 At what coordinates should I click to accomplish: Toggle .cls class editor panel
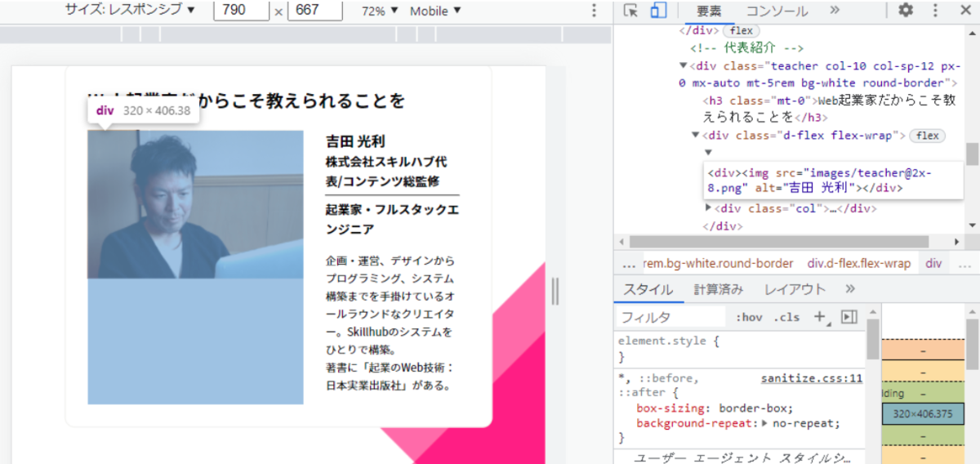click(786, 317)
